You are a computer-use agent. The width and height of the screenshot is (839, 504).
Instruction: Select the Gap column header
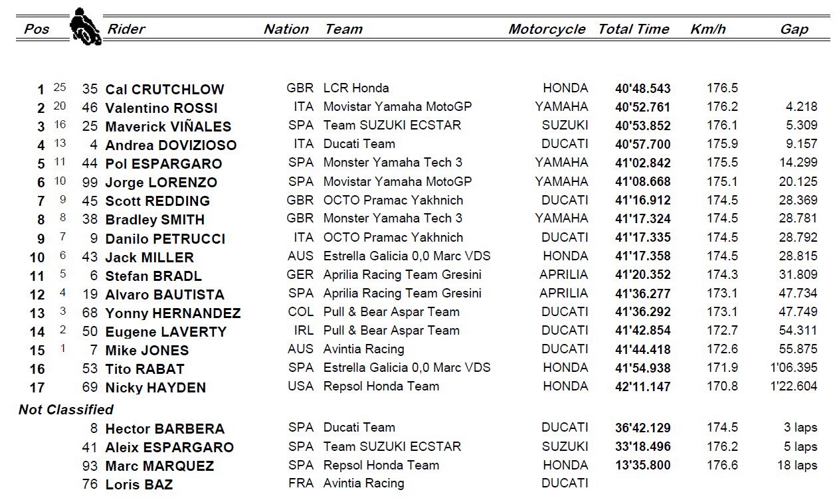pyautogui.click(x=794, y=29)
